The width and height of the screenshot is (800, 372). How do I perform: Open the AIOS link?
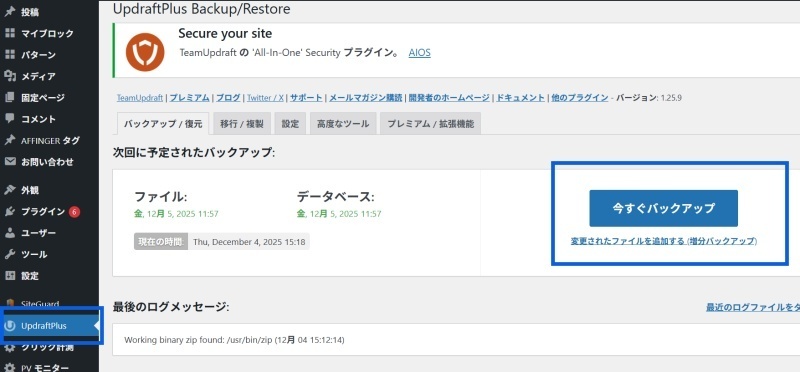coord(419,53)
